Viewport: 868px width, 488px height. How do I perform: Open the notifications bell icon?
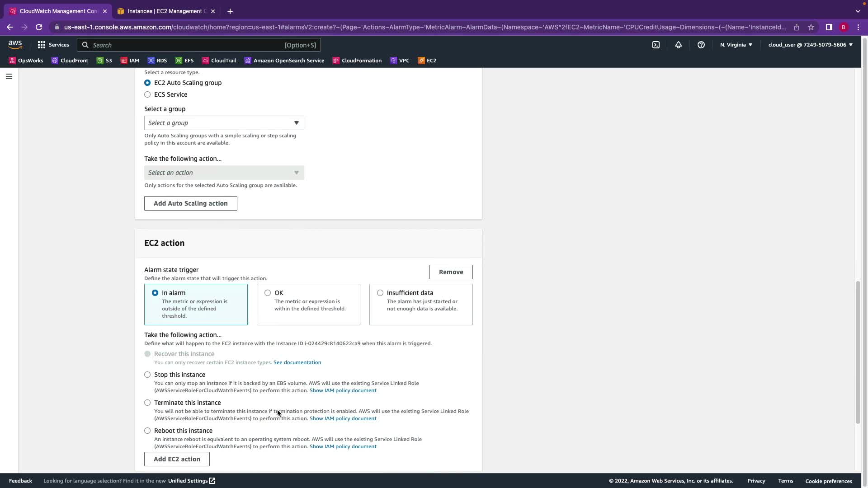678,45
